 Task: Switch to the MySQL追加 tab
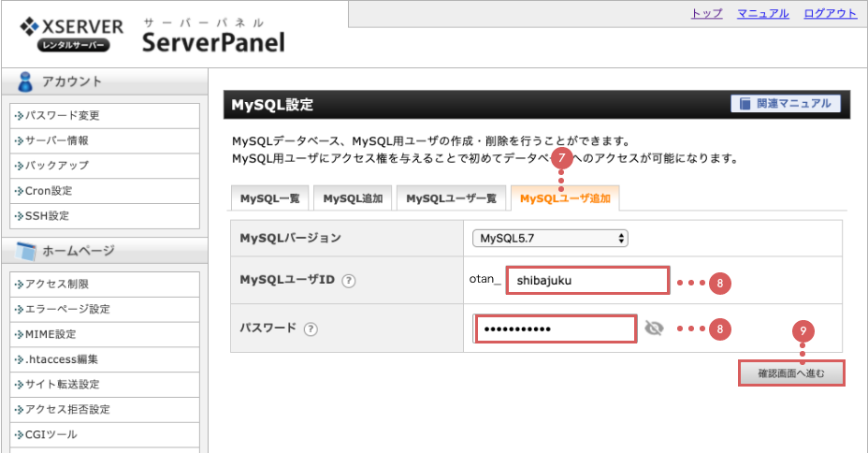(352, 198)
